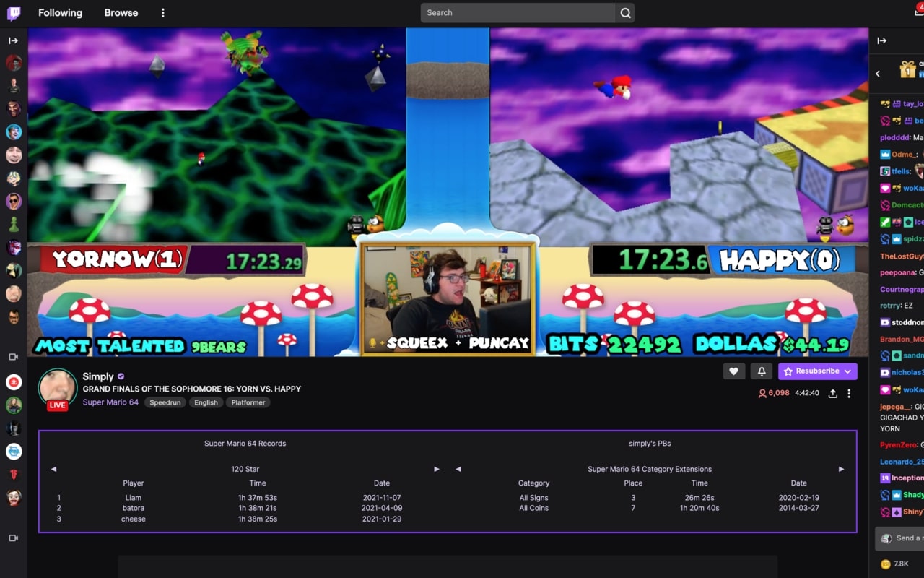This screenshot has width=924, height=578.
Task: Open the Resubscribe dropdown chevron
Action: click(847, 371)
